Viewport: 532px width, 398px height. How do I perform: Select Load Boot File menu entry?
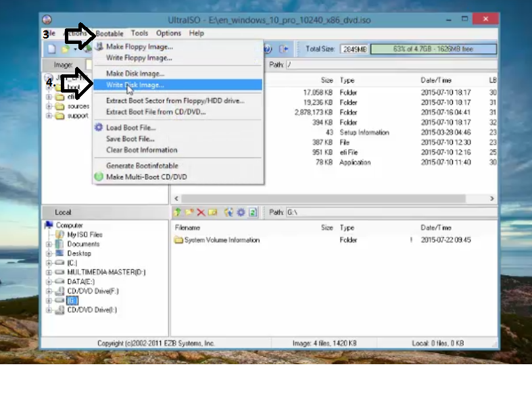point(178,128)
